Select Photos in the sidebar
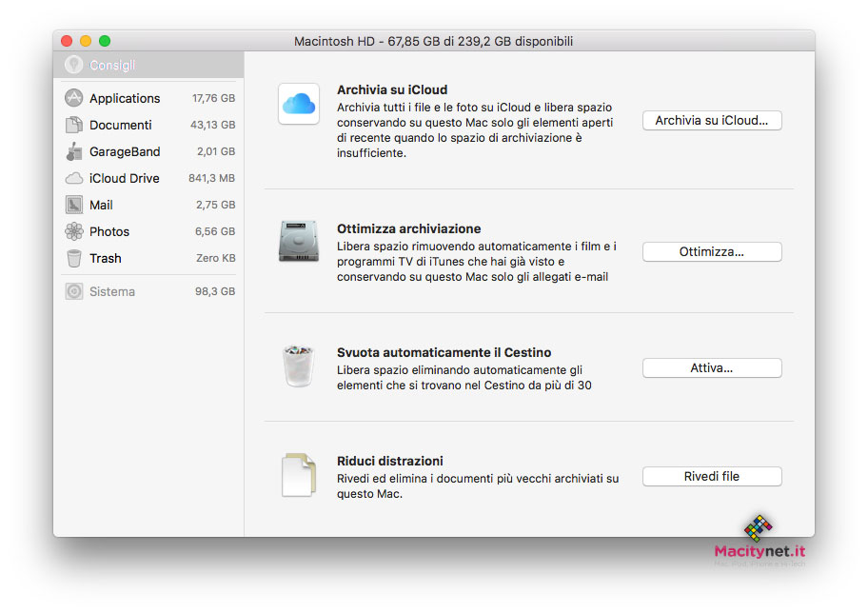Image resolution: width=868 pixels, height=613 pixels. coord(109,231)
